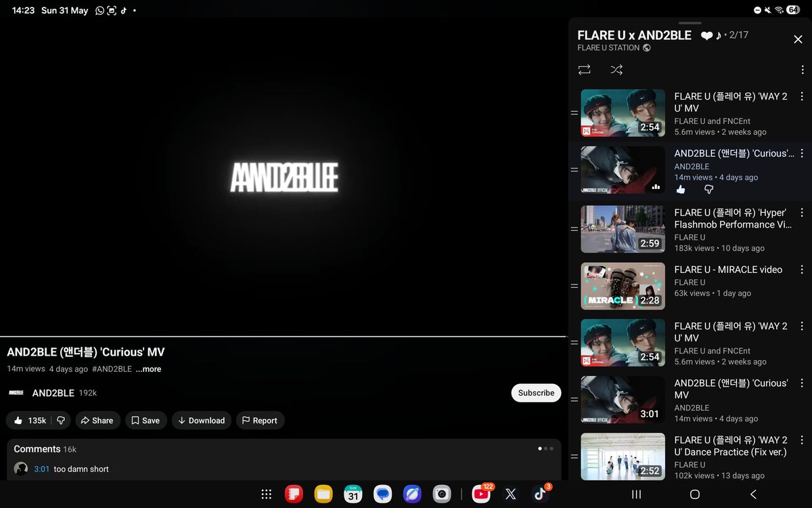Tap playlist header title FLARE U x AND2BLE

634,35
